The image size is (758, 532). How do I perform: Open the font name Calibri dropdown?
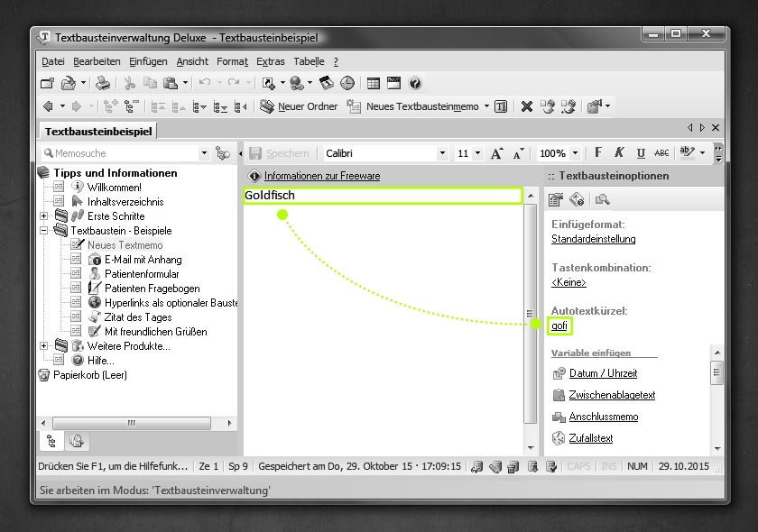tap(442, 153)
